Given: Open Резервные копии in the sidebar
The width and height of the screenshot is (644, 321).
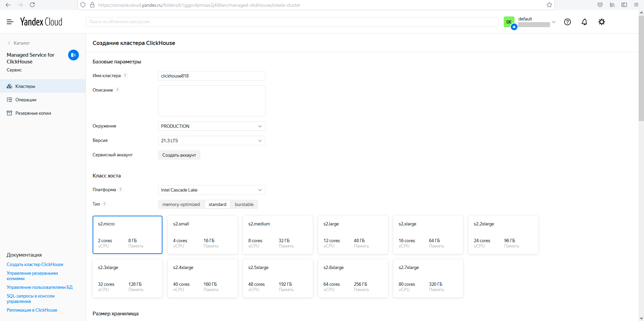Looking at the screenshot, I should click(43, 113).
